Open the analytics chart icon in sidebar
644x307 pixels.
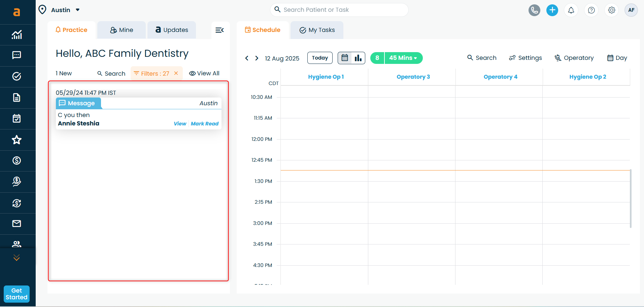(x=16, y=35)
